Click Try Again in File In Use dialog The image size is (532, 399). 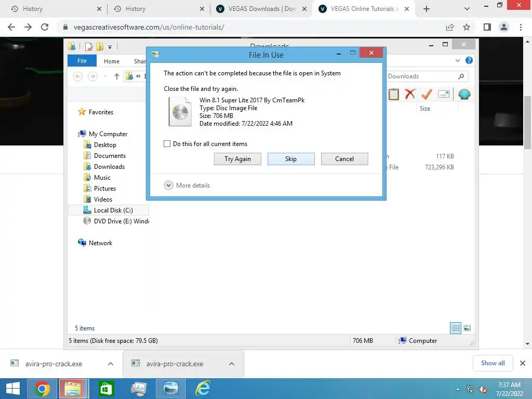pos(237,159)
